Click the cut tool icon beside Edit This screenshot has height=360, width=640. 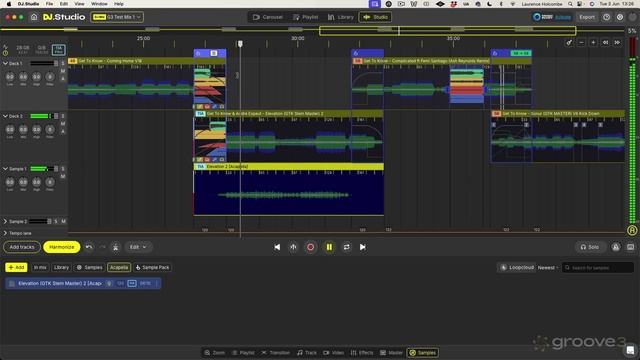click(x=116, y=247)
